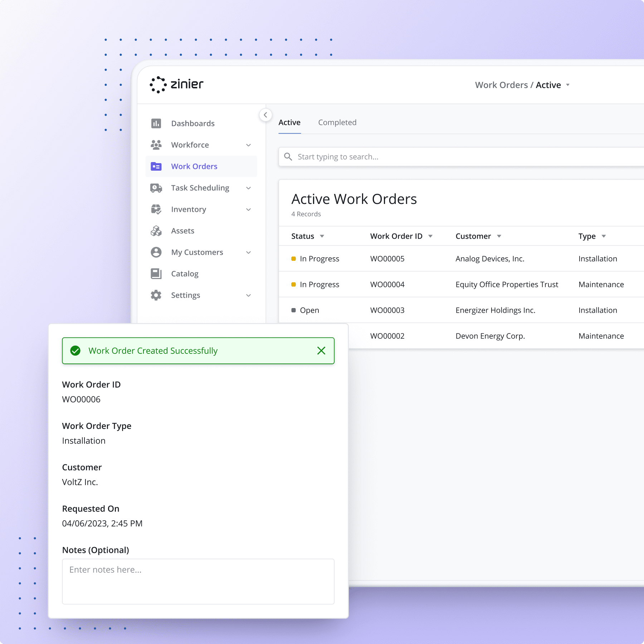Viewport: 644px width, 644px height.
Task: Open work order WO00005
Action: click(387, 259)
